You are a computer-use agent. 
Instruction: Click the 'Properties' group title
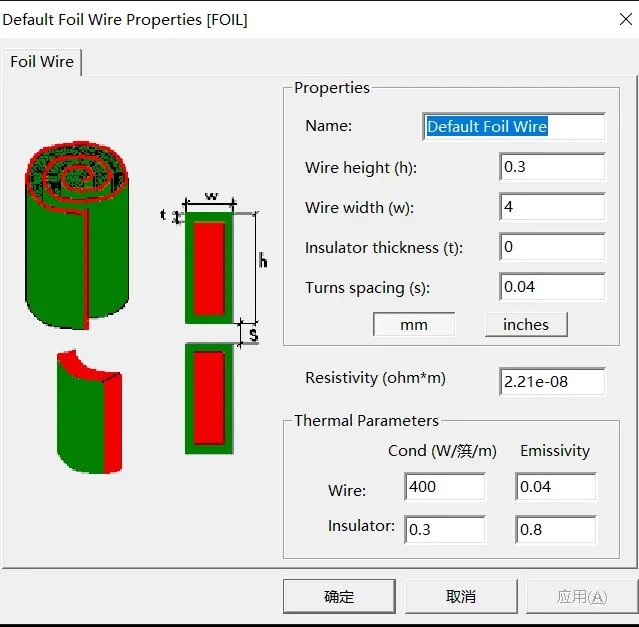click(332, 88)
